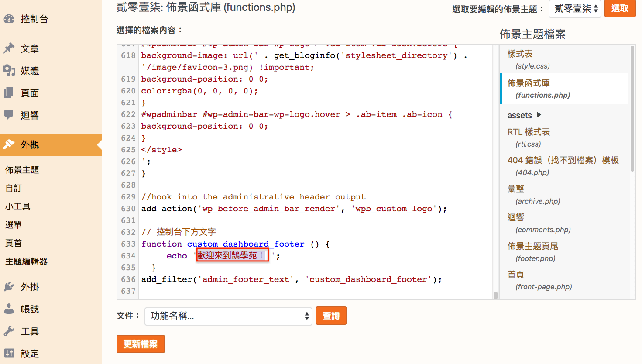The width and height of the screenshot is (642, 364).
Task: Go to 小工具 submenu
Action: (18, 206)
